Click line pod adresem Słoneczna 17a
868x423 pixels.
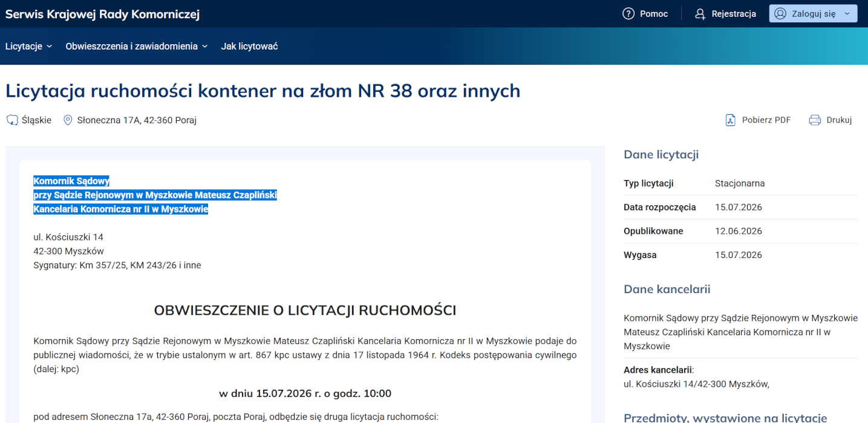pos(235,417)
